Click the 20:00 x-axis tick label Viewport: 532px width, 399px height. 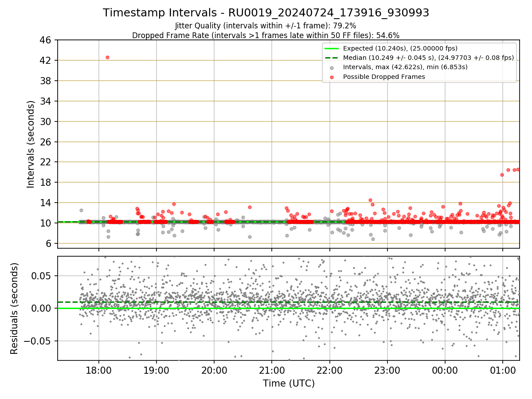214,370
